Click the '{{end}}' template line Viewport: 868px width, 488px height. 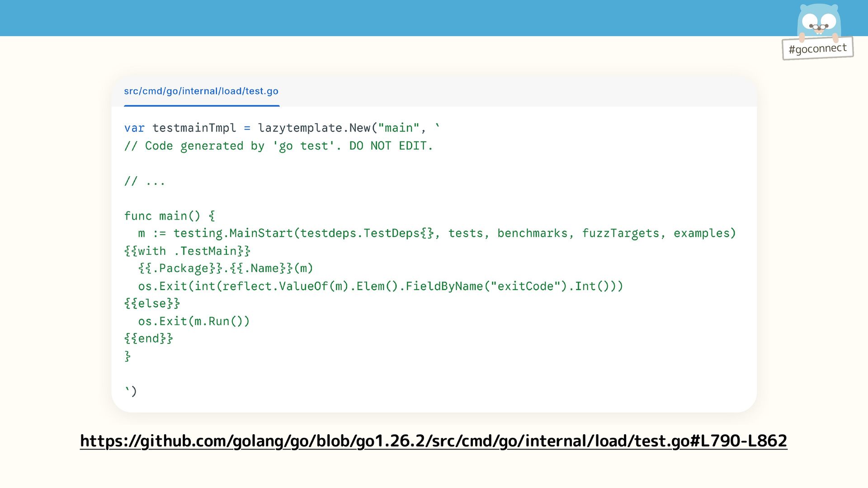pyautogui.click(x=148, y=339)
